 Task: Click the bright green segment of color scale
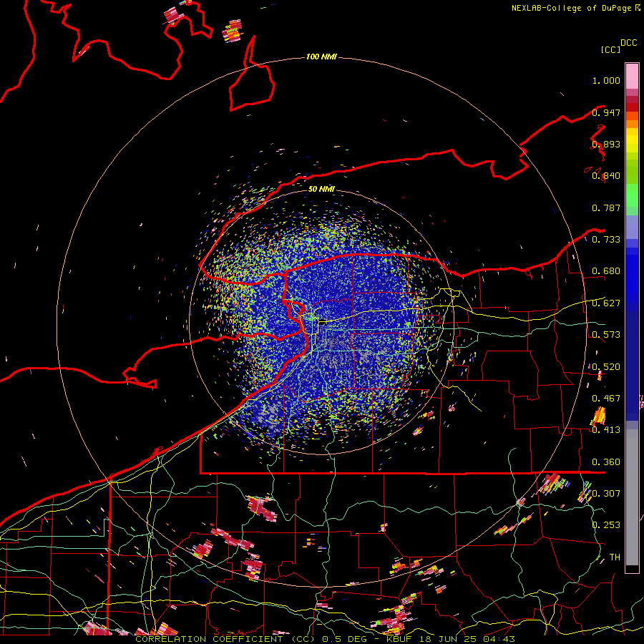point(632,195)
